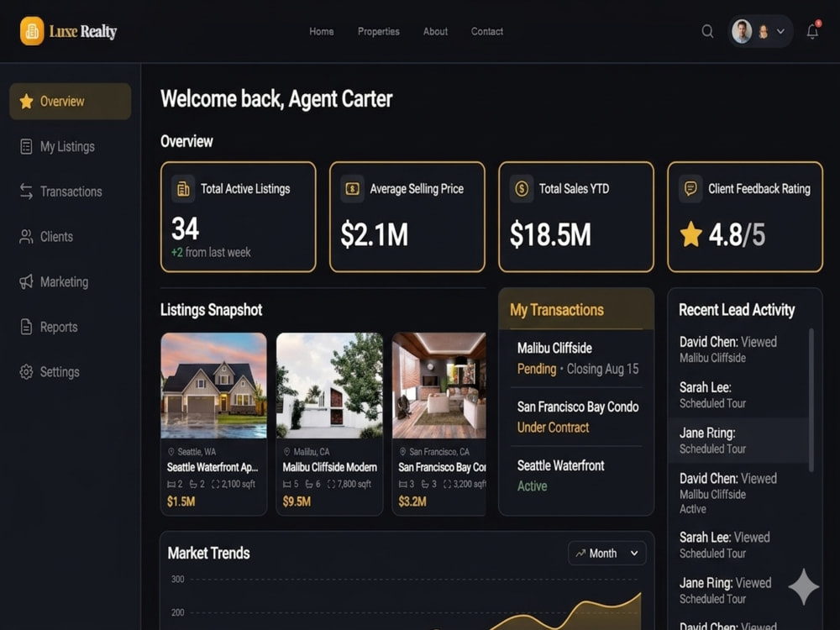Viewport: 840px width, 630px height.
Task: Click the $3.2M listing price
Action: [x=412, y=501]
